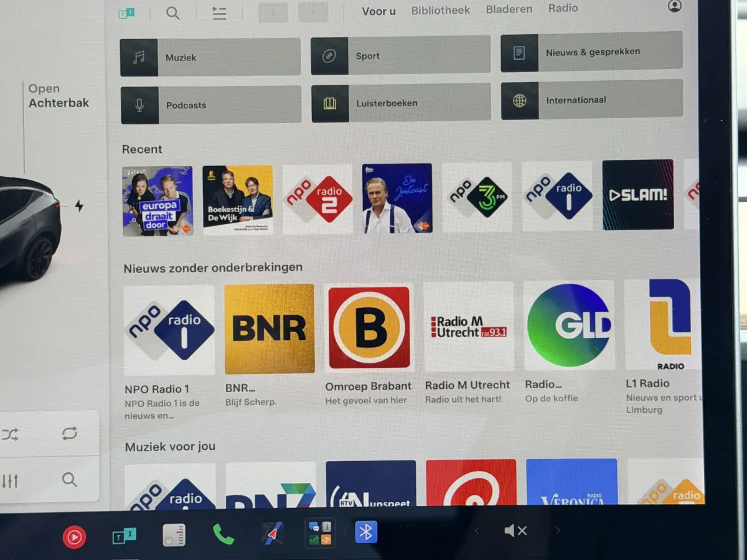Open the Muziek category
Image resolution: width=747 pixels, height=560 pixels.
pyautogui.click(x=210, y=57)
